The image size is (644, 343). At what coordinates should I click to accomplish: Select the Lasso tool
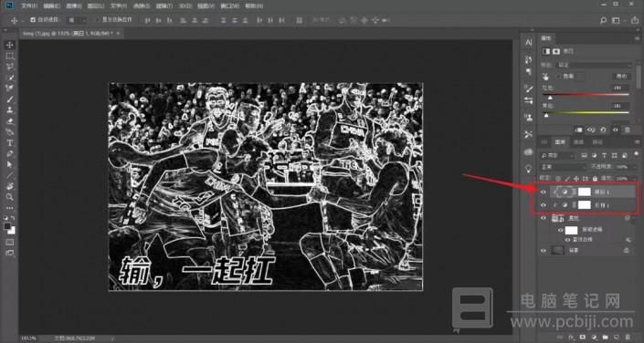coord(9,67)
